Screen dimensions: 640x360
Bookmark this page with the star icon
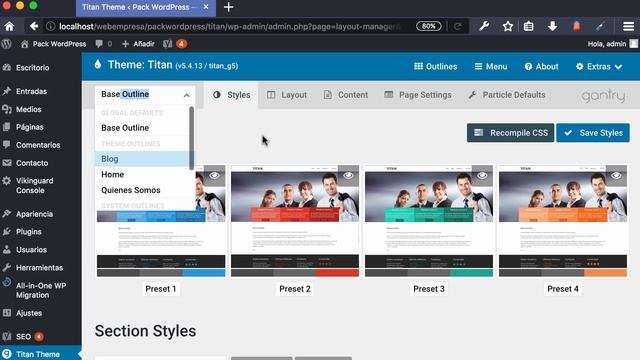tap(508, 27)
